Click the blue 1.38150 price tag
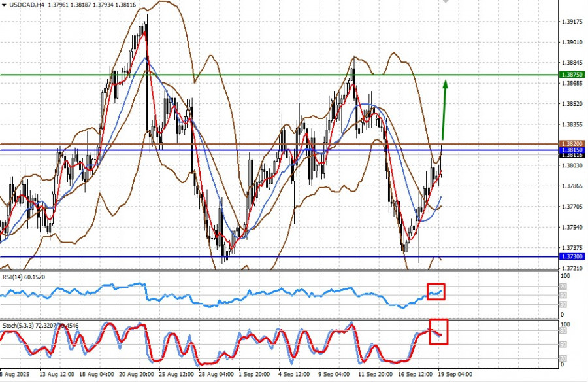Screen dimensions: 588x382 click(572, 150)
